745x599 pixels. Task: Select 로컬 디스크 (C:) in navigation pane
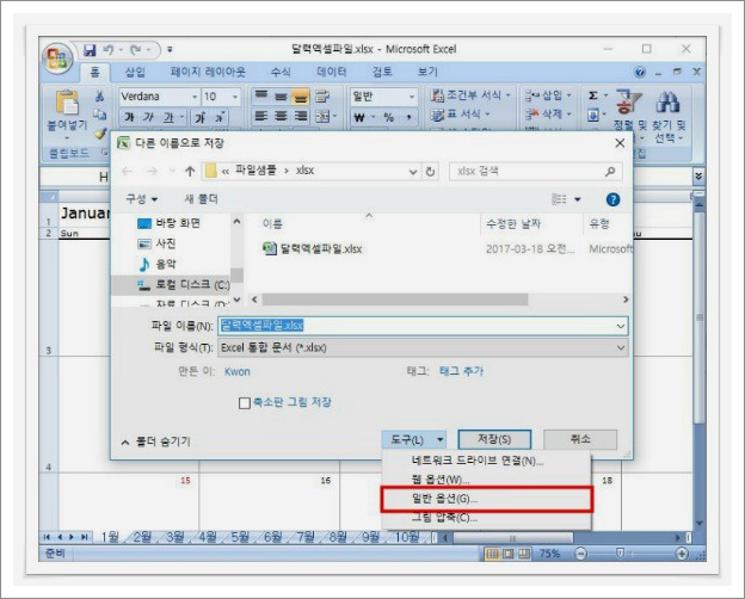click(183, 285)
